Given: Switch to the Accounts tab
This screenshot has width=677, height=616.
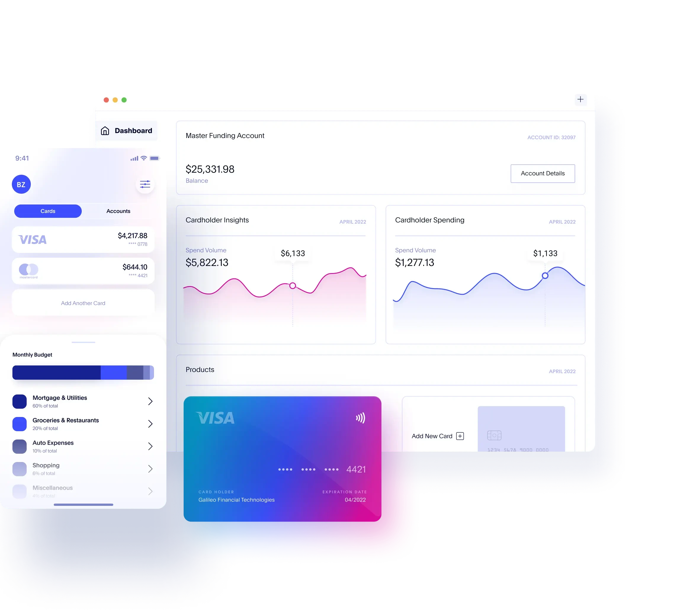Looking at the screenshot, I should (117, 211).
